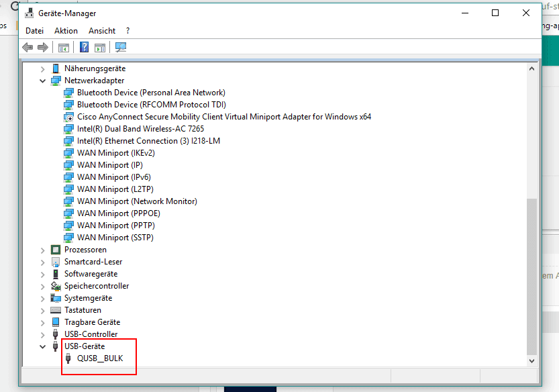Select WAN Miniport (IKEv2)
The image size is (559, 392).
116,153
